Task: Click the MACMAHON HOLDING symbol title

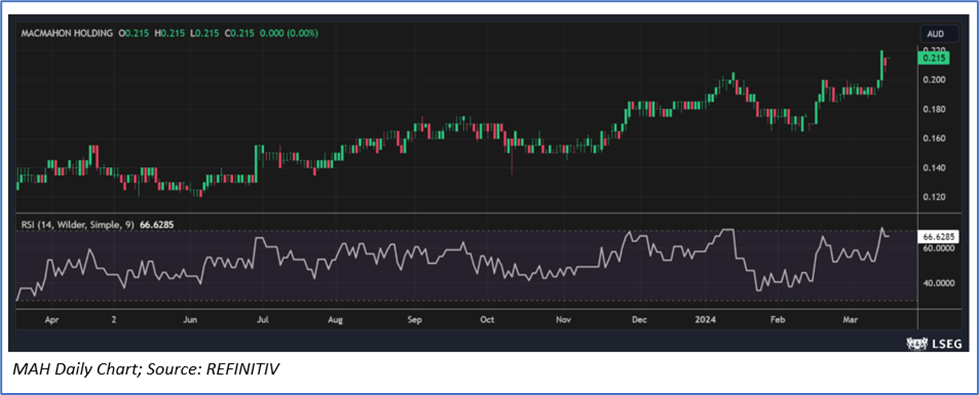Action: pyautogui.click(x=67, y=33)
